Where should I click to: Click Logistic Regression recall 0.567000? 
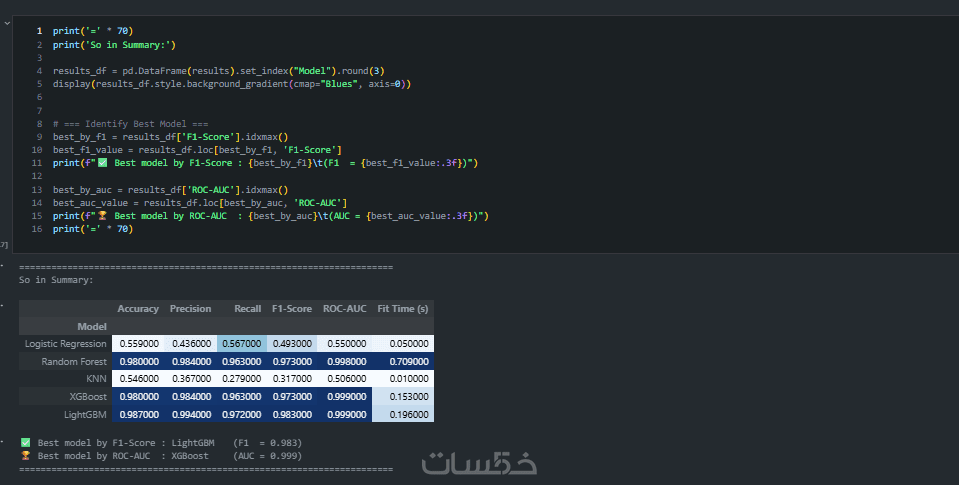242,344
